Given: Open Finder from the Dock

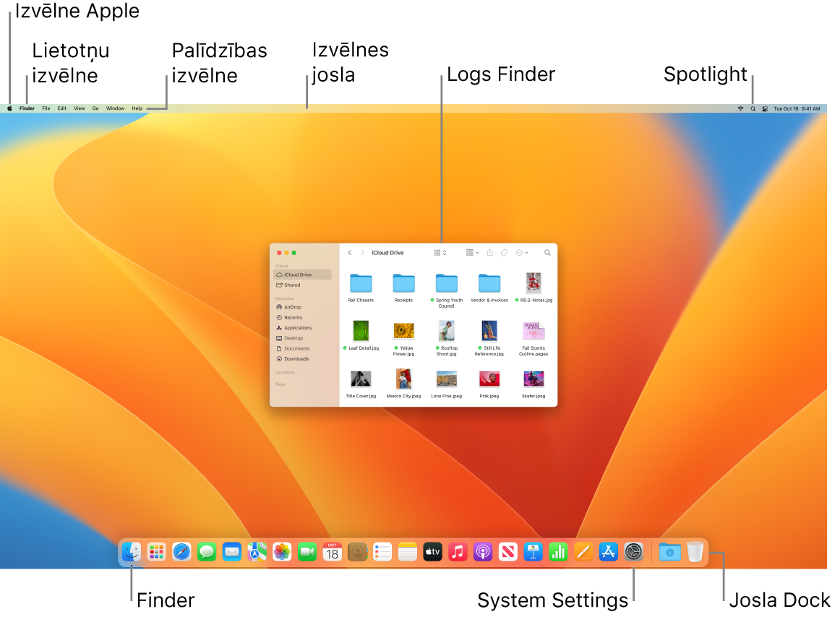Looking at the screenshot, I should pos(132,552).
